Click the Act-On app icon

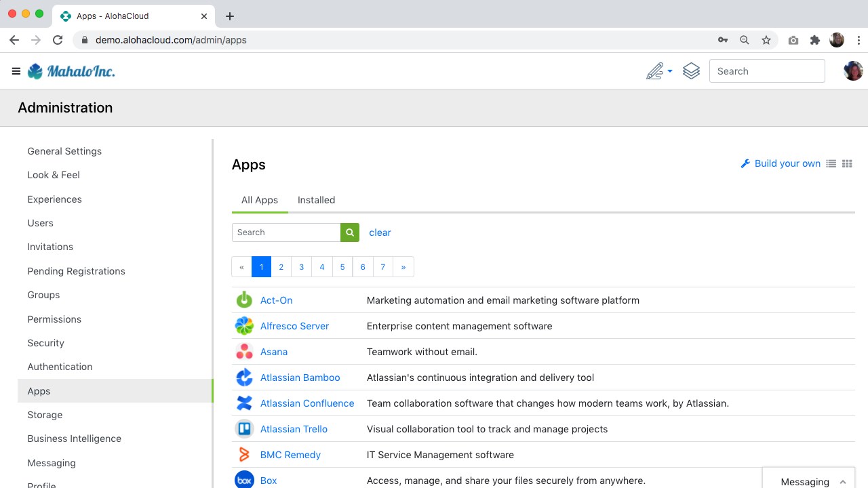click(244, 300)
